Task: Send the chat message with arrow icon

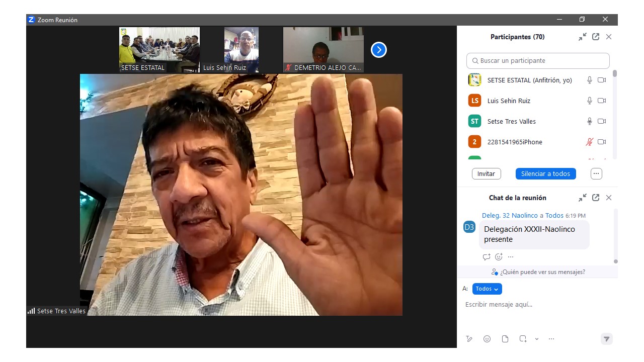Action: pos(606,339)
